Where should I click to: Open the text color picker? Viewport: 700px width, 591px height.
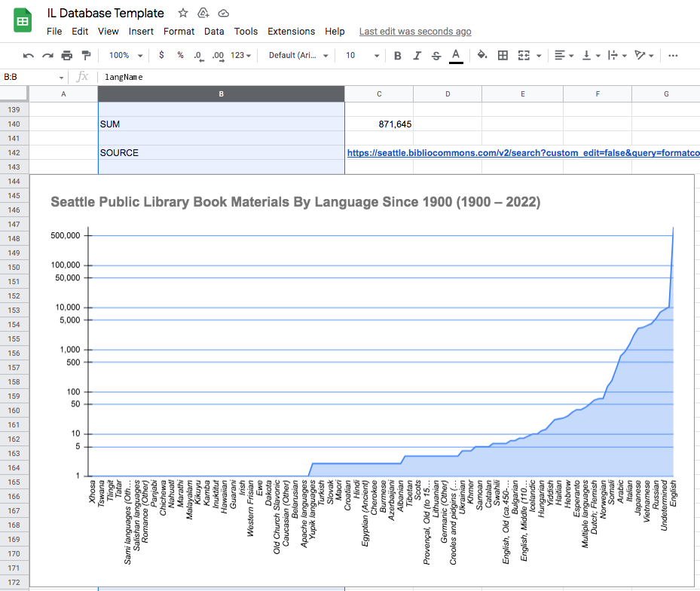pos(456,56)
